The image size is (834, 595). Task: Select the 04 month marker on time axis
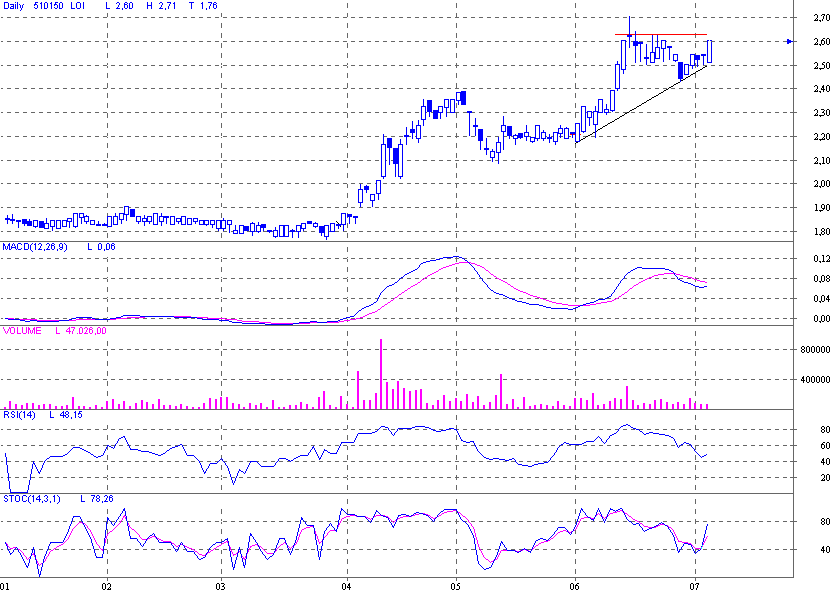click(x=347, y=585)
